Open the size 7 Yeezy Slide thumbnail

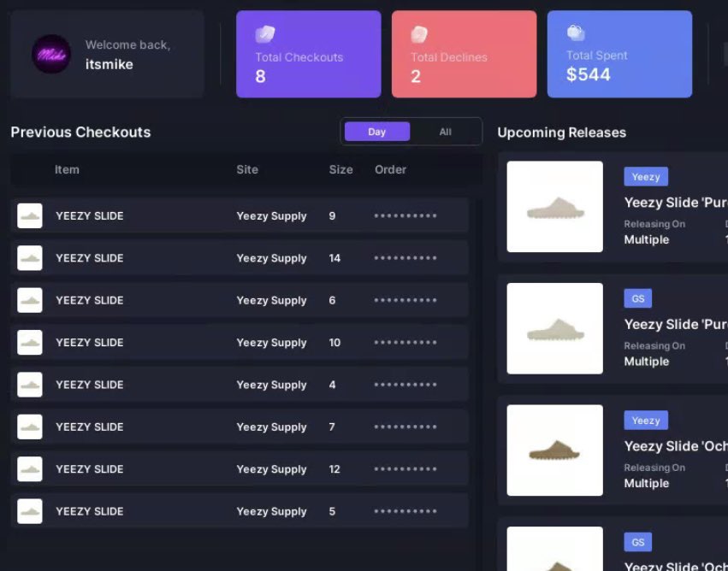pyautogui.click(x=30, y=427)
